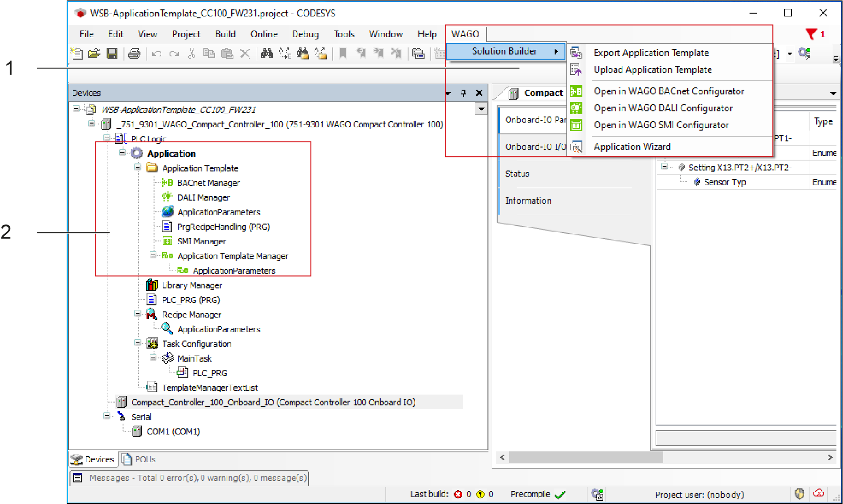Click the Next Bookmark icon
843x504 pixels.
pyautogui.click(x=379, y=54)
